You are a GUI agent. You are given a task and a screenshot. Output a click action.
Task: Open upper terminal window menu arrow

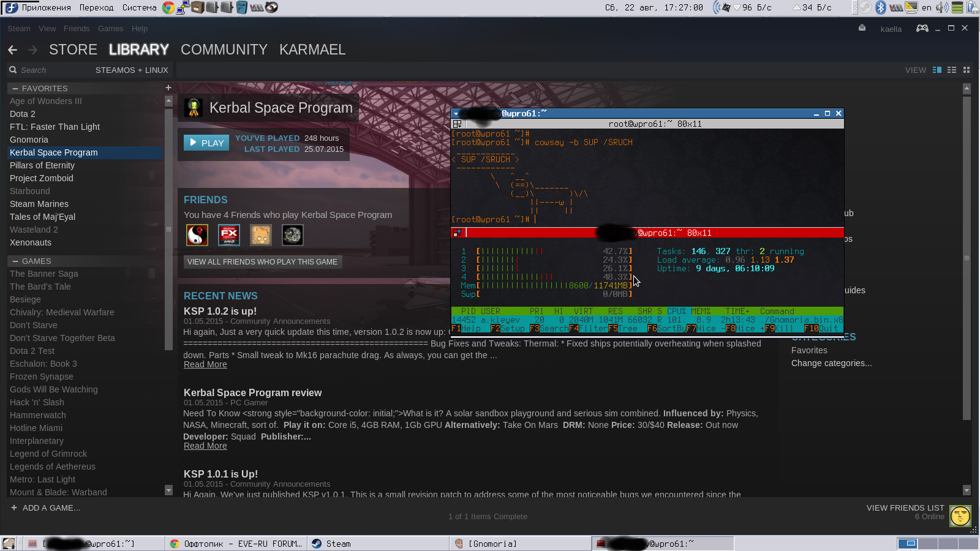point(456,113)
